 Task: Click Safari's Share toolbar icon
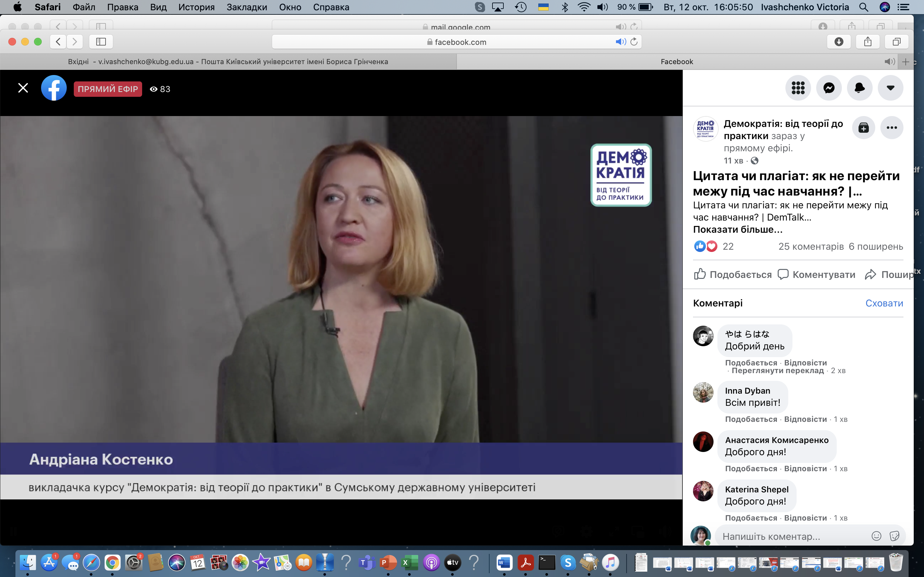pos(868,42)
